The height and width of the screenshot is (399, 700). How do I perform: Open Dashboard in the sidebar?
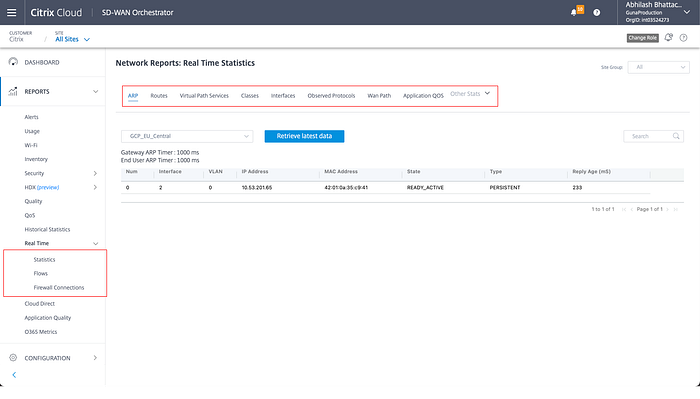(42, 62)
